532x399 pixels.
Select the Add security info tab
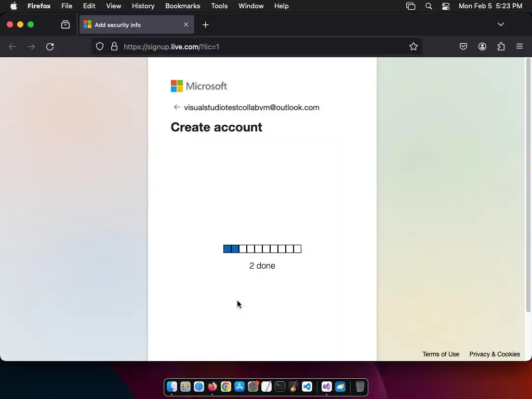(137, 25)
